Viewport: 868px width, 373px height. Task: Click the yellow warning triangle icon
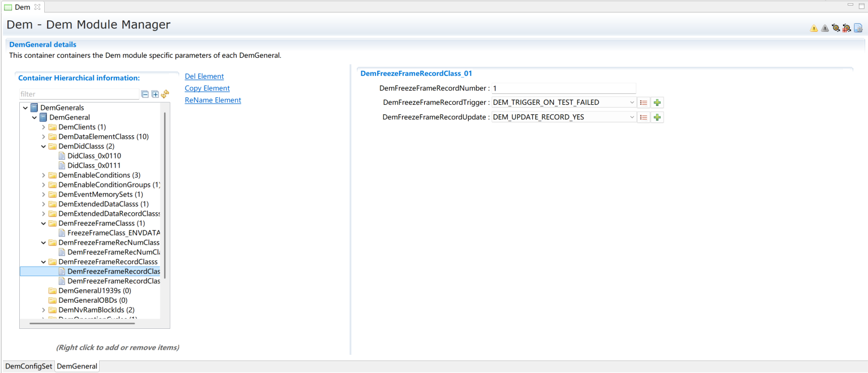click(x=814, y=28)
